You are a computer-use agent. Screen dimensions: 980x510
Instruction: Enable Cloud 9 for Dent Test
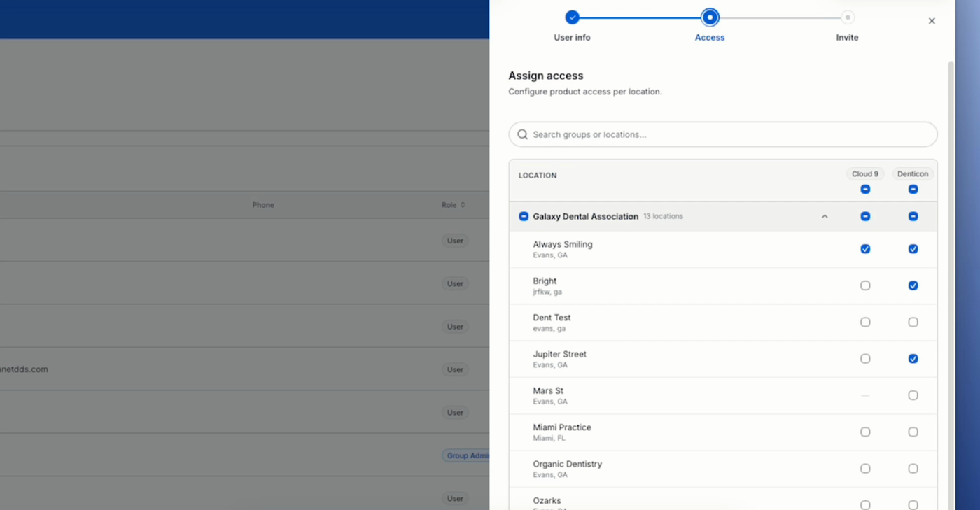click(x=865, y=322)
